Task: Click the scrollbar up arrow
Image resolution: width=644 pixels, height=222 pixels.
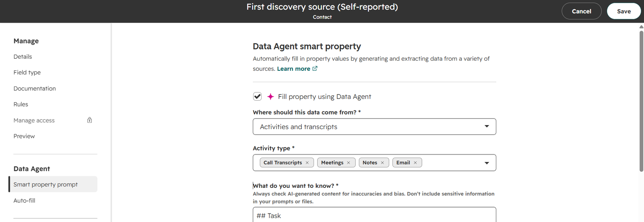Action: tap(641, 27)
